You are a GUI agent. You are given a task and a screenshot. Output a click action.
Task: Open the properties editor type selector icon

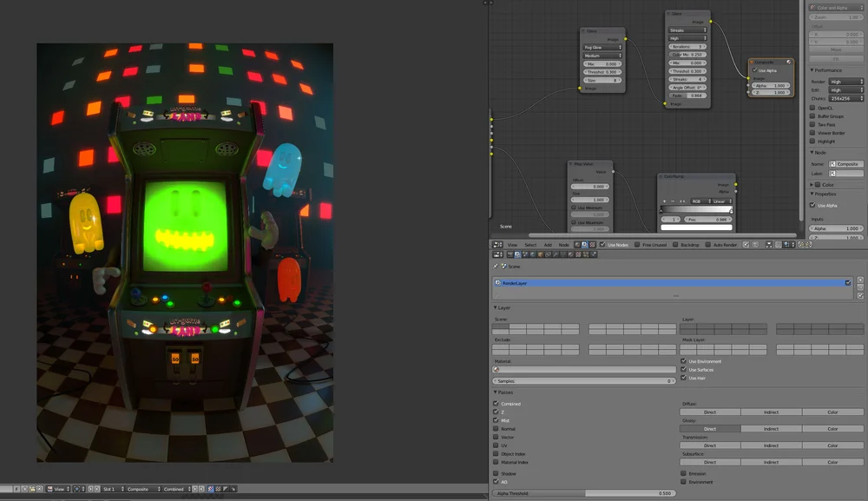(497, 254)
